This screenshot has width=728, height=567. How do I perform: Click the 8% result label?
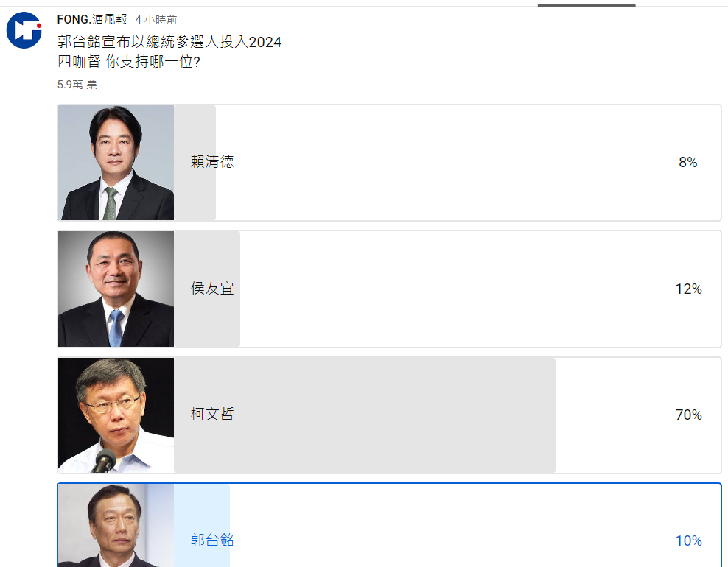pyautogui.click(x=688, y=162)
